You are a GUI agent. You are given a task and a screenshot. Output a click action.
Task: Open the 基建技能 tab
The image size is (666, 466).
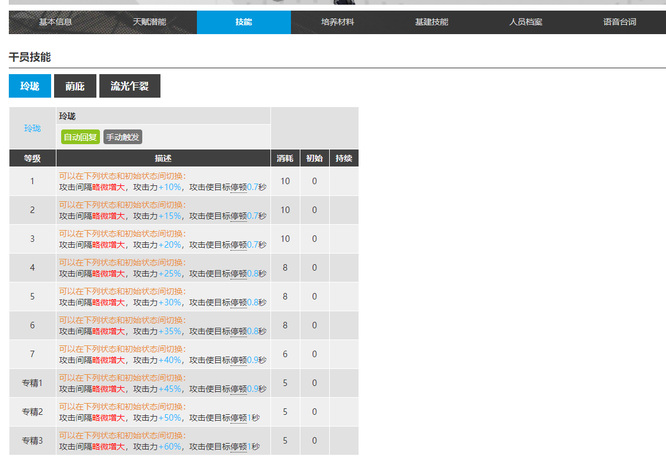pos(432,22)
